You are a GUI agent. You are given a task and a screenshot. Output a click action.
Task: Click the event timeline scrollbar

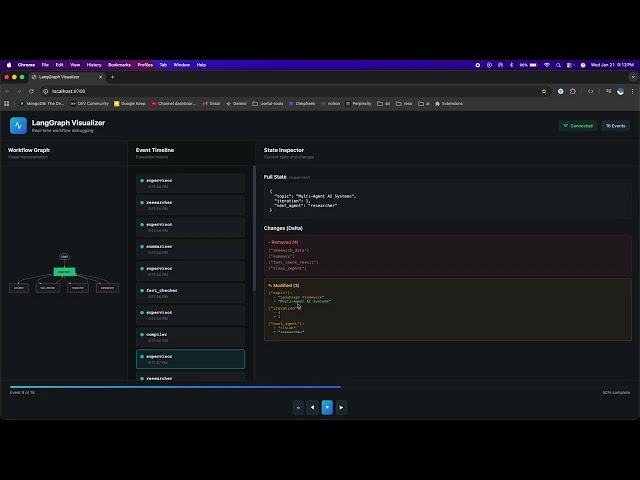tap(254, 229)
